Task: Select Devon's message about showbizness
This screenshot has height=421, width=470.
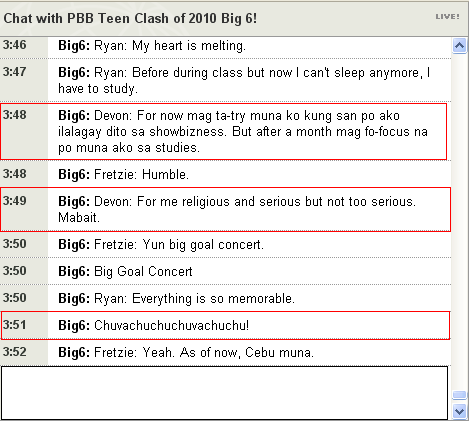Action: 224,132
